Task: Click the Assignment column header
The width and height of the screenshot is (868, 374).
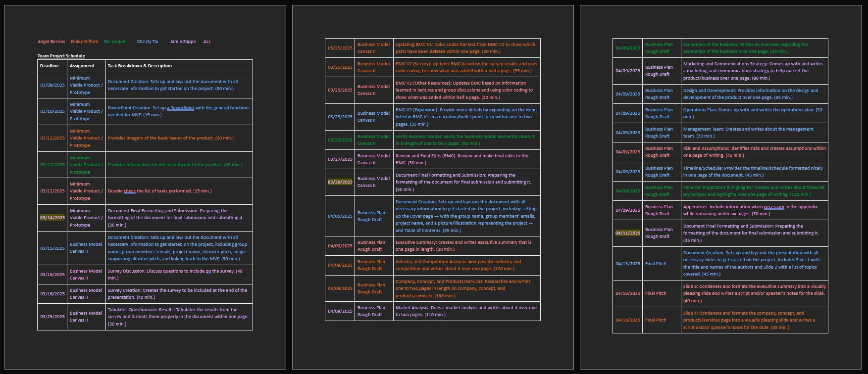Action: point(82,66)
